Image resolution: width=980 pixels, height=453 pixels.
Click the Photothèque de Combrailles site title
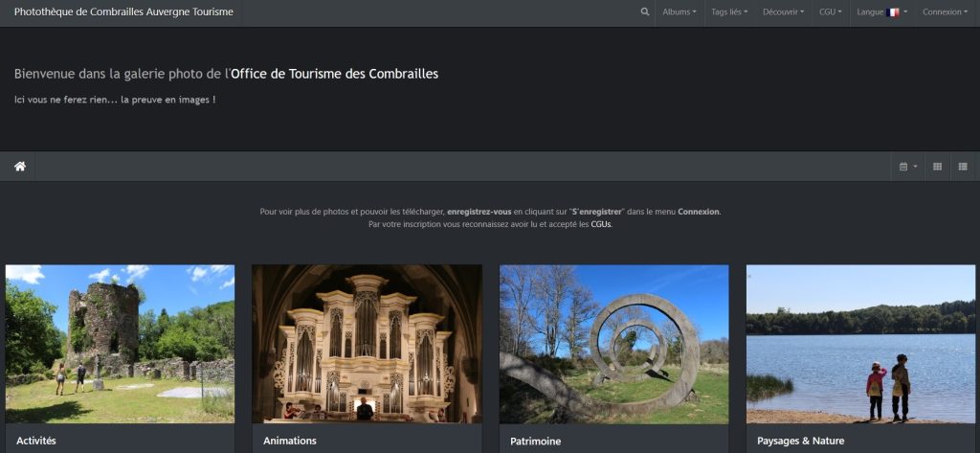[123, 12]
